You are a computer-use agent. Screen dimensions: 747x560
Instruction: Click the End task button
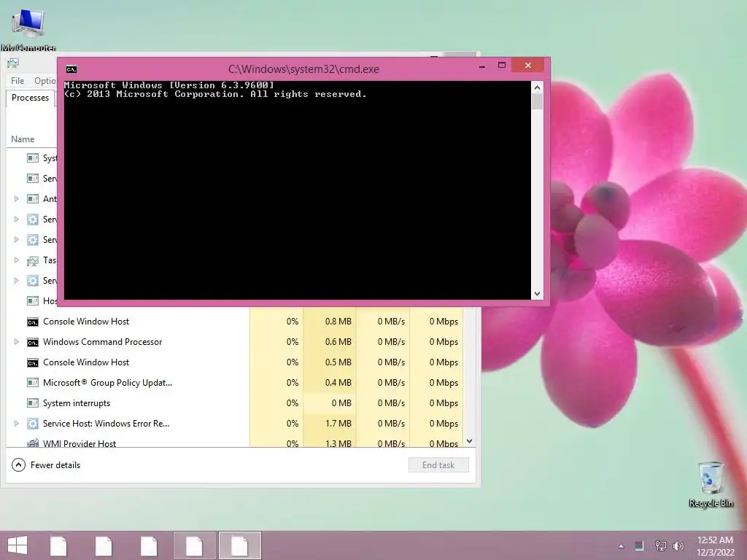438,465
